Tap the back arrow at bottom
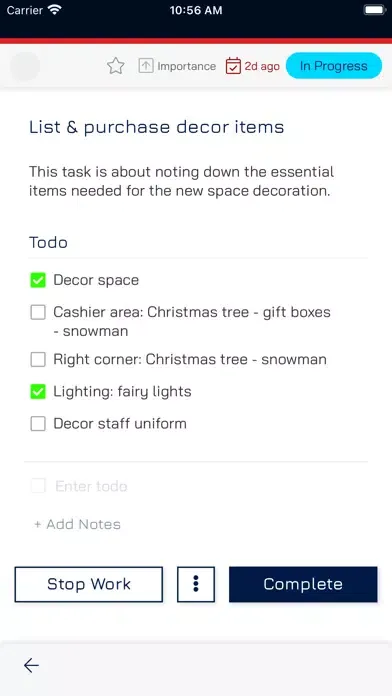The image size is (392, 696). tap(31, 665)
